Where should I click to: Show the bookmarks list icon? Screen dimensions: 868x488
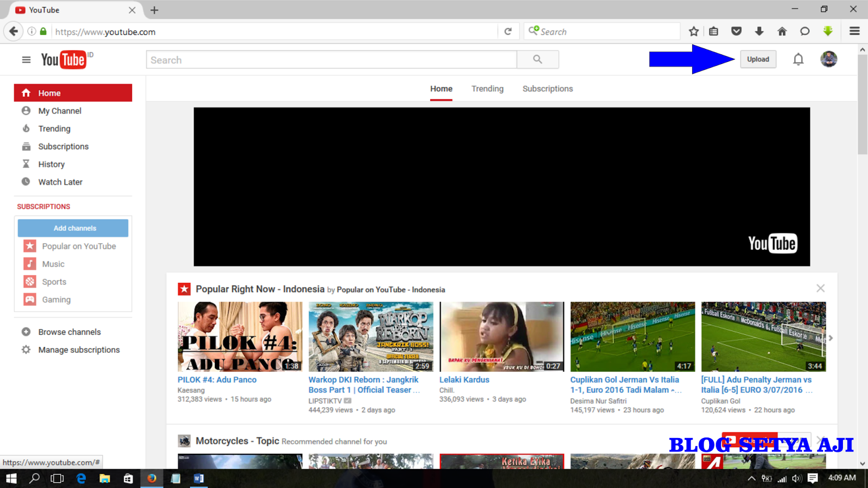pos(713,31)
